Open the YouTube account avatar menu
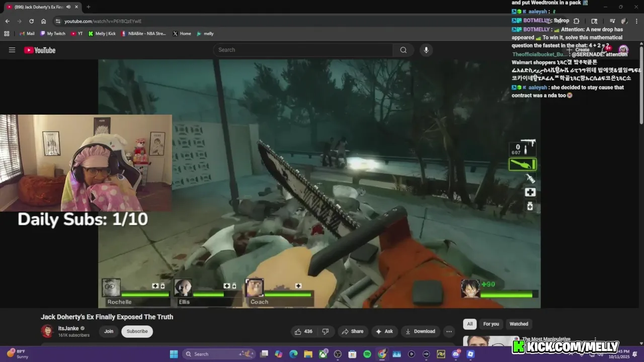The height and width of the screenshot is (362, 644). [x=623, y=49]
